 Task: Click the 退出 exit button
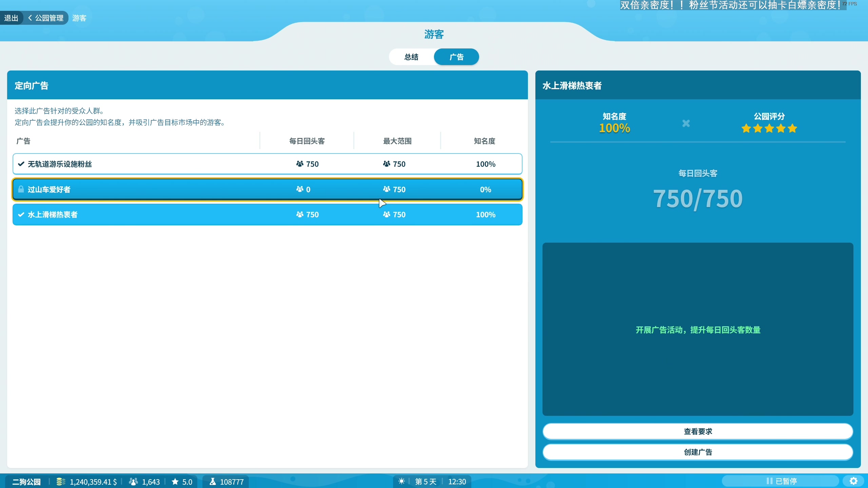(11, 18)
